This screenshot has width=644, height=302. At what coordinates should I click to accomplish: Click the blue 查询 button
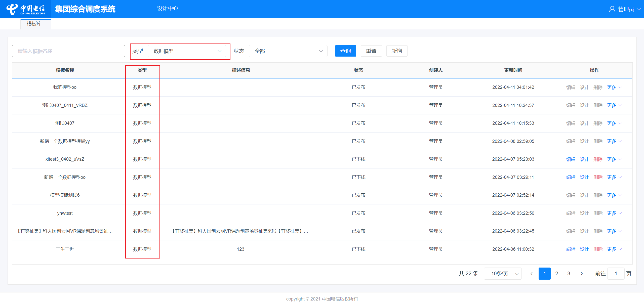[345, 51]
